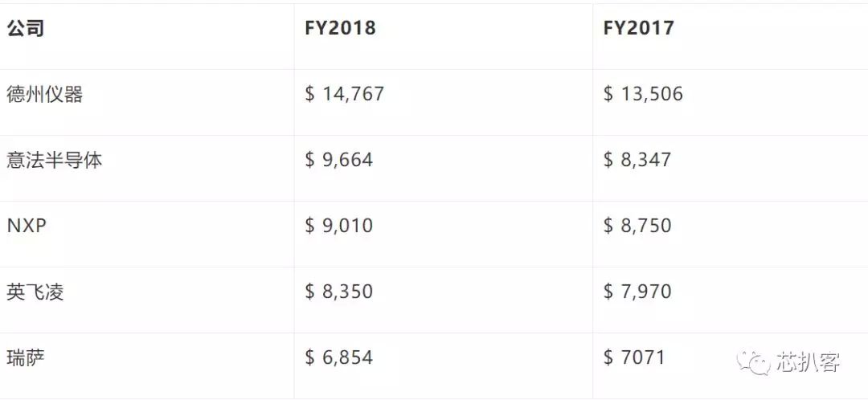Screen dimensions: 868x400
Task: Select the $ 13,506 revenue value
Action: click(643, 94)
